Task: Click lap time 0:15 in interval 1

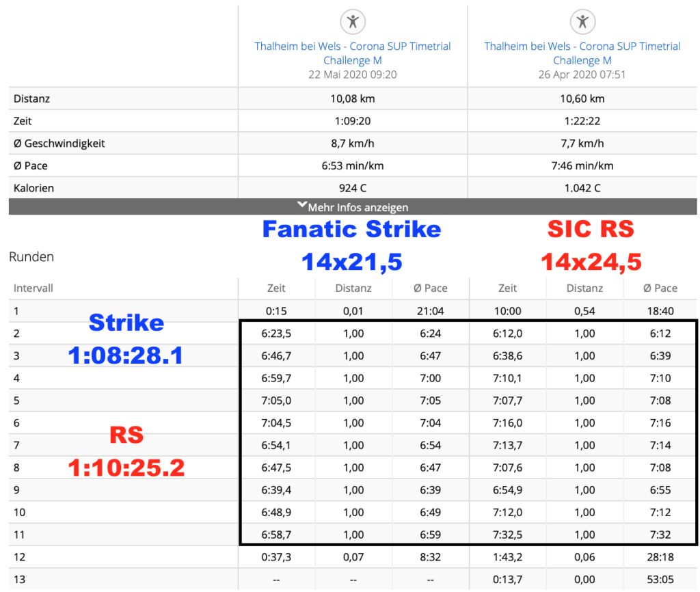Action: pyautogui.click(x=276, y=311)
